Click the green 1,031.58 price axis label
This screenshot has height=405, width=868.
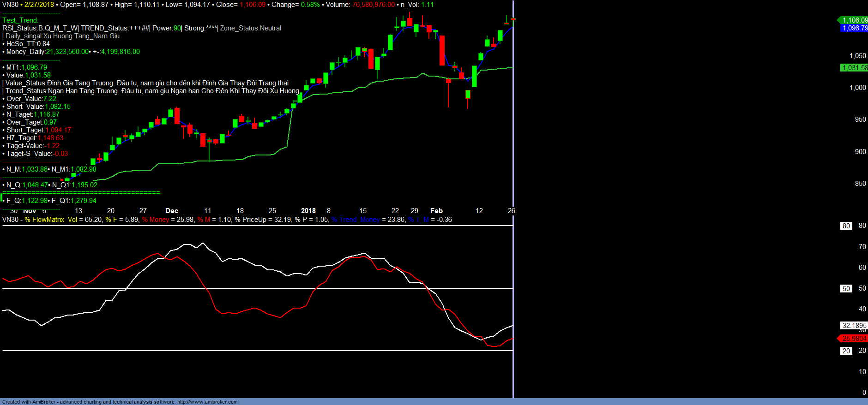click(x=854, y=68)
